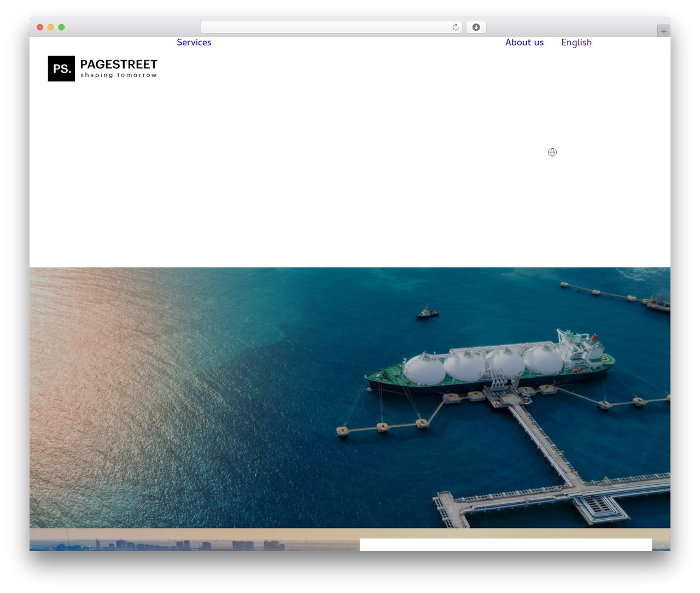This screenshot has width=700, height=593.
Task: Reload the page with the refresh icon
Action: (456, 27)
